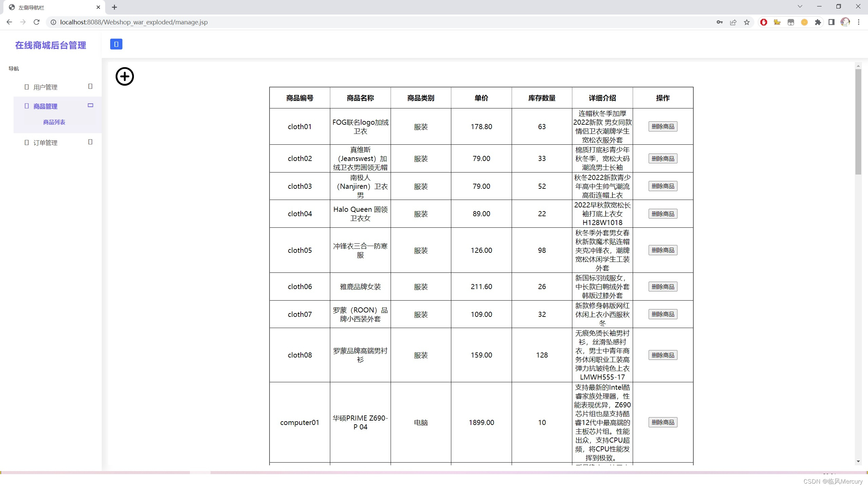This screenshot has width=868, height=488.
Task: Click the 库存数量 column header
Action: [542, 98]
